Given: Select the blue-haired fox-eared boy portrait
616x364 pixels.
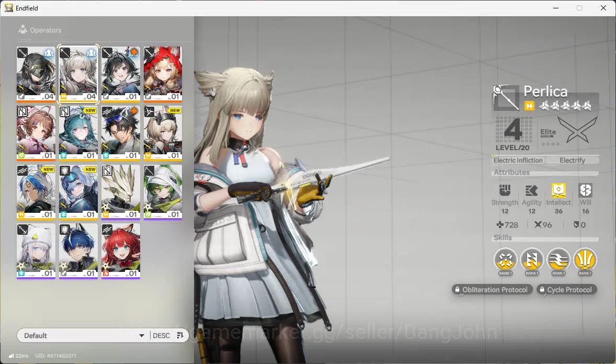Looking at the screenshot, I should pos(78,251).
